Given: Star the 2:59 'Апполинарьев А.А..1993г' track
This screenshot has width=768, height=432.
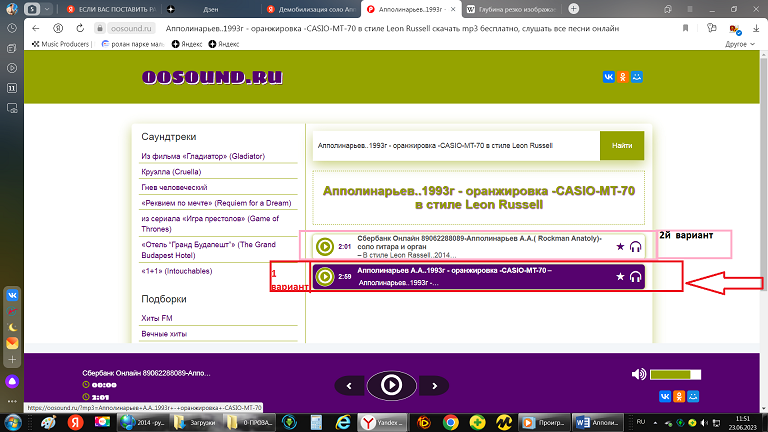Looking at the screenshot, I should pyautogui.click(x=620, y=277).
